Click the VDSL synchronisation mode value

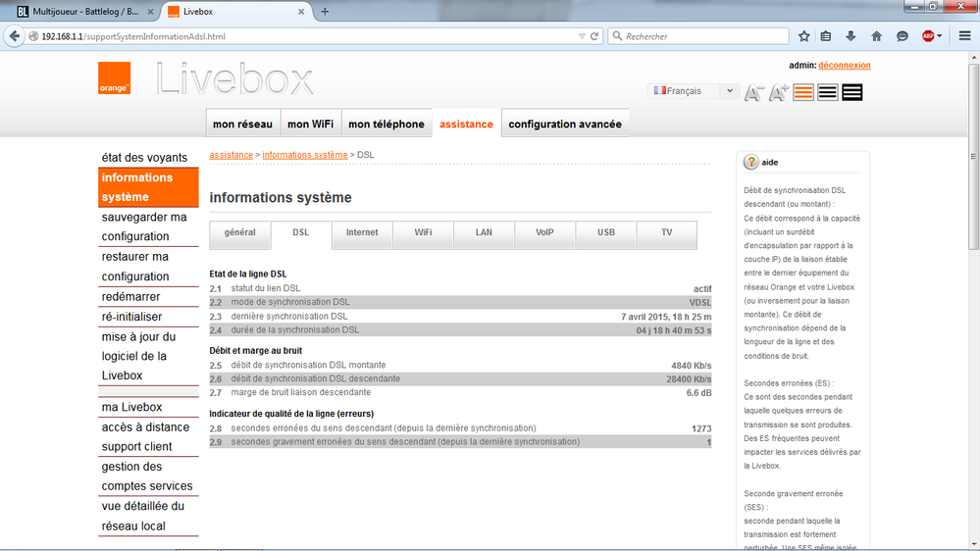click(700, 302)
